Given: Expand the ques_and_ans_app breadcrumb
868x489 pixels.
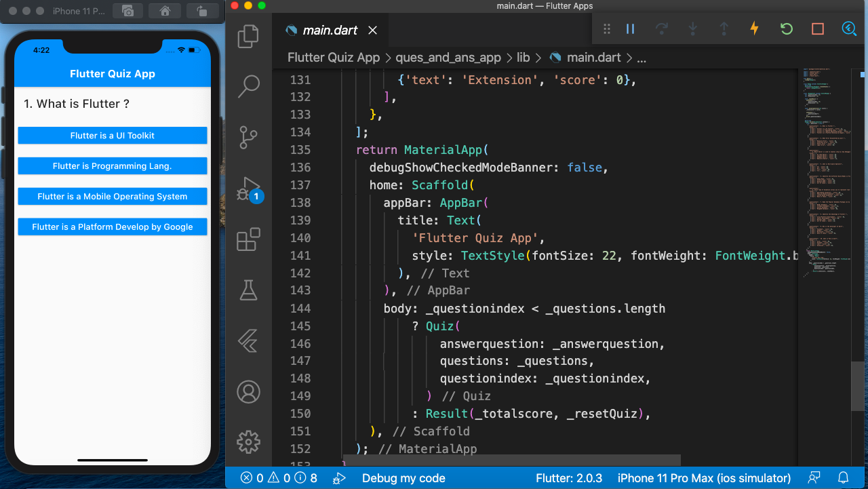Looking at the screenshot, I should (448, 58).
